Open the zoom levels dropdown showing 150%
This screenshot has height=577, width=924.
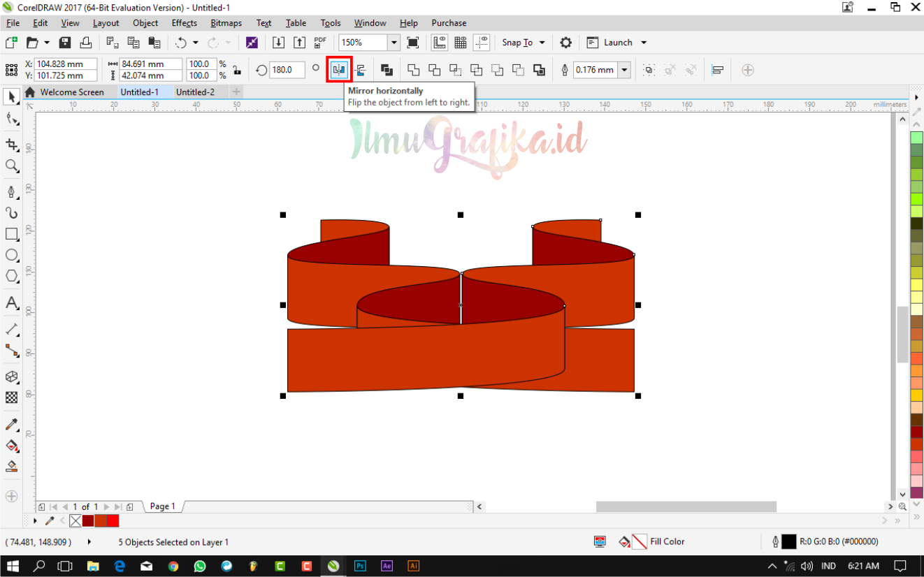click(x=393, y=42)
